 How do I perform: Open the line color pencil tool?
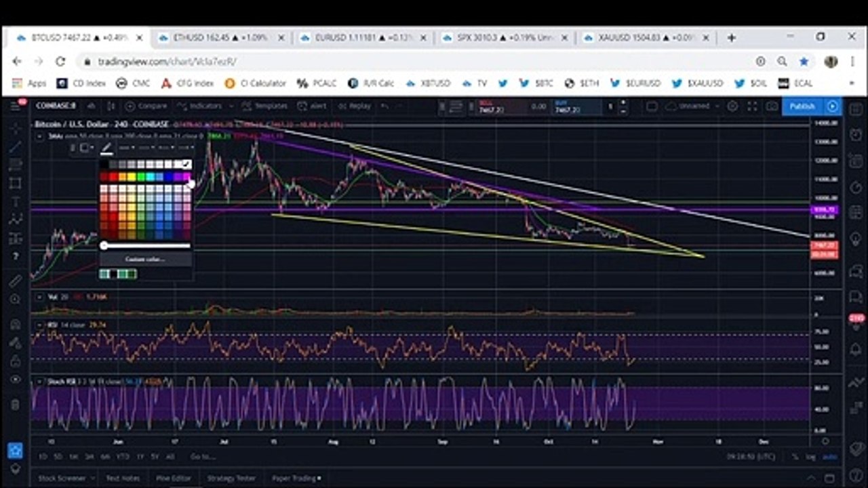pyautogui.click(x=106, y=148)
